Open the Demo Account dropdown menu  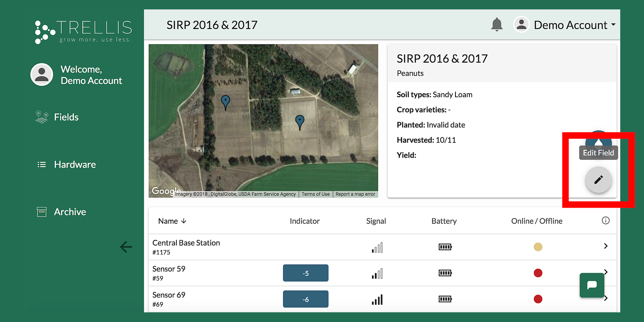(570, 25)
